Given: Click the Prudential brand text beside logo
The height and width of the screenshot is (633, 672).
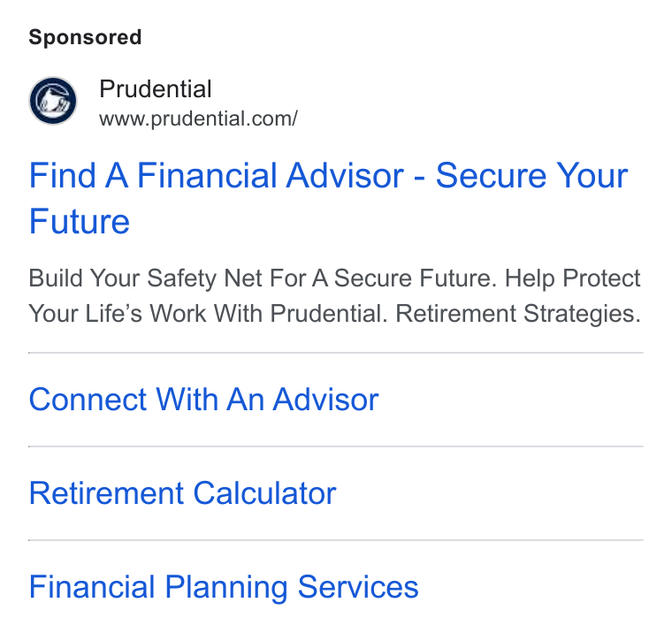Looking at the screenshot, I should (x=155, y=89).
